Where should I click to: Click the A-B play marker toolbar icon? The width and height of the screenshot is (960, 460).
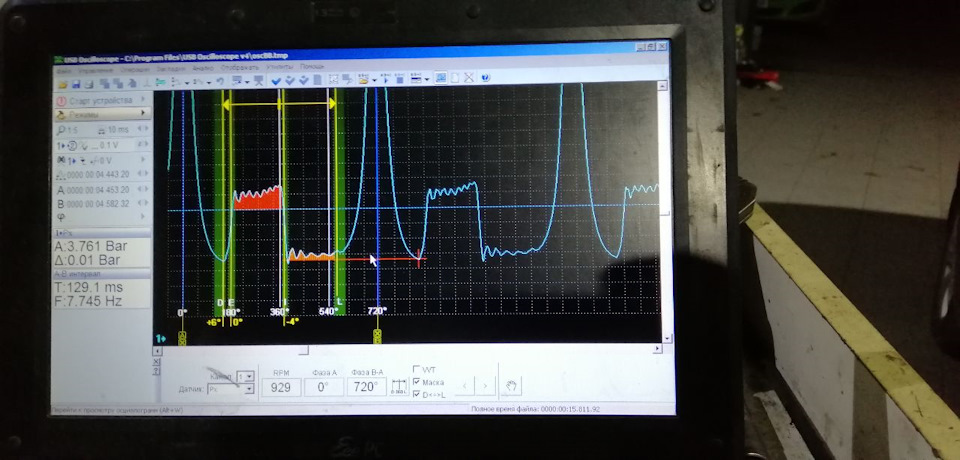click(x=385, y=78)
